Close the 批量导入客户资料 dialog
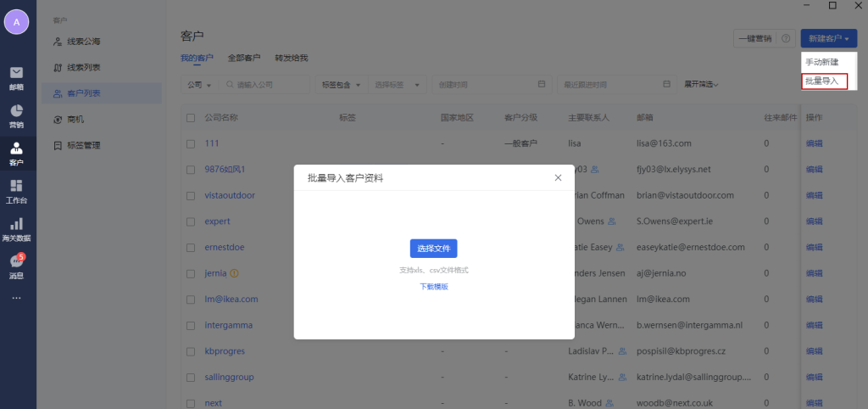The height and width of the screenshot is (409, 868). [558, 177]
